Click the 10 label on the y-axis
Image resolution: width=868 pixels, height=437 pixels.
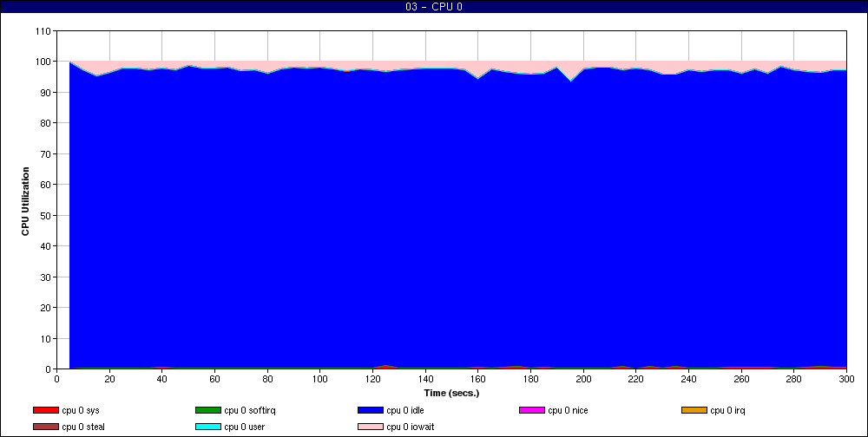[45, 338]
